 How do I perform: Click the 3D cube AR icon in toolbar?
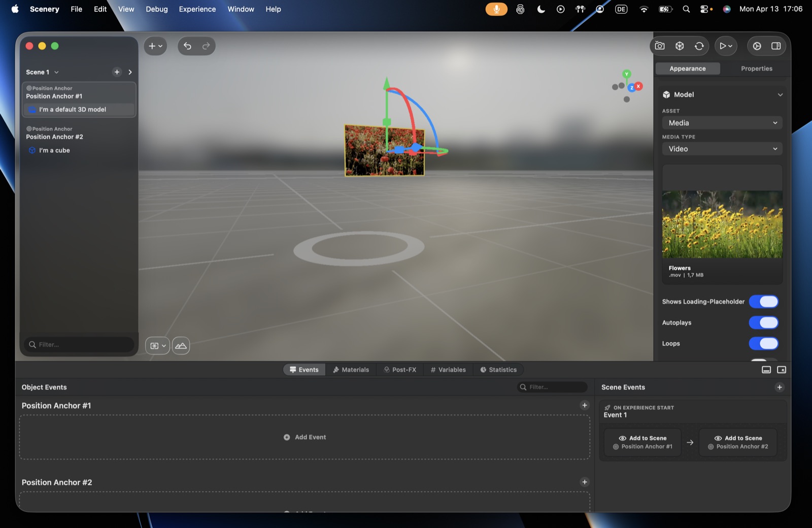point(680,46)
